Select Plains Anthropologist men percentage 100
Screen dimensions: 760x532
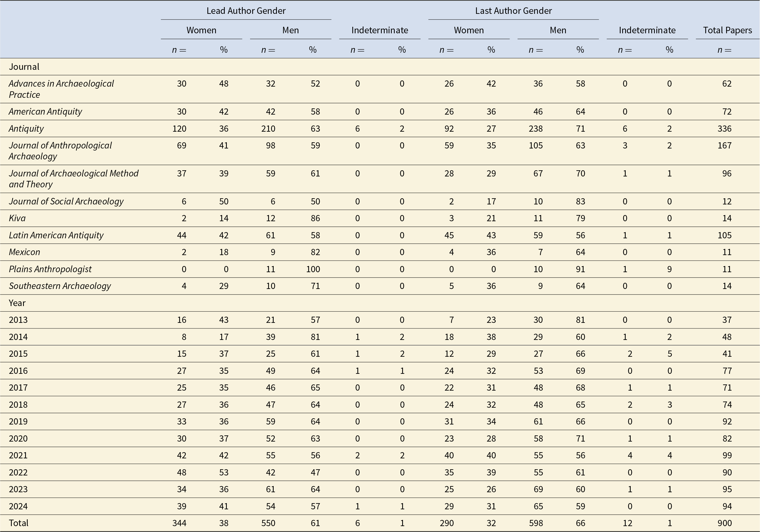[x=313, y=269]
